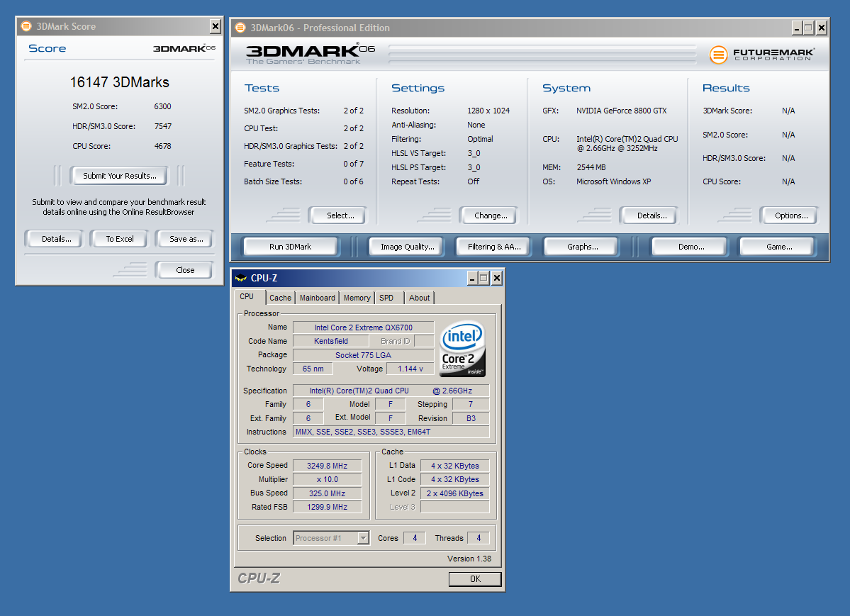Launch the Demo... button
The width and height of the screenshot is (850, 616).
pyautogui.click(x=691, y=247)
